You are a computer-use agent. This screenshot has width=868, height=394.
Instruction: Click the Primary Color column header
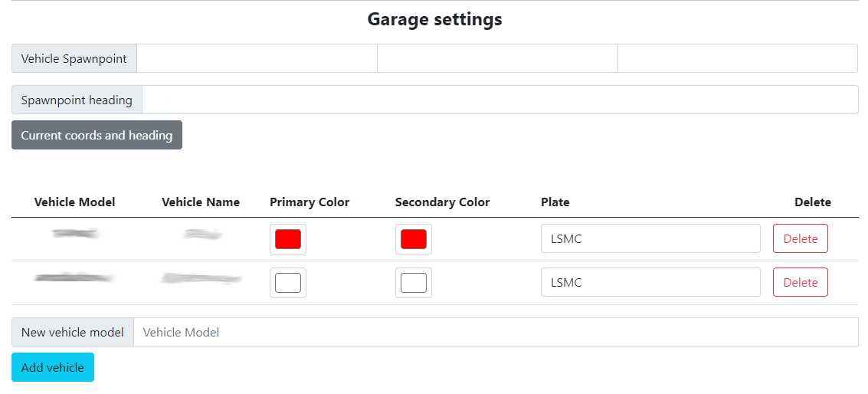coord(310,202)
